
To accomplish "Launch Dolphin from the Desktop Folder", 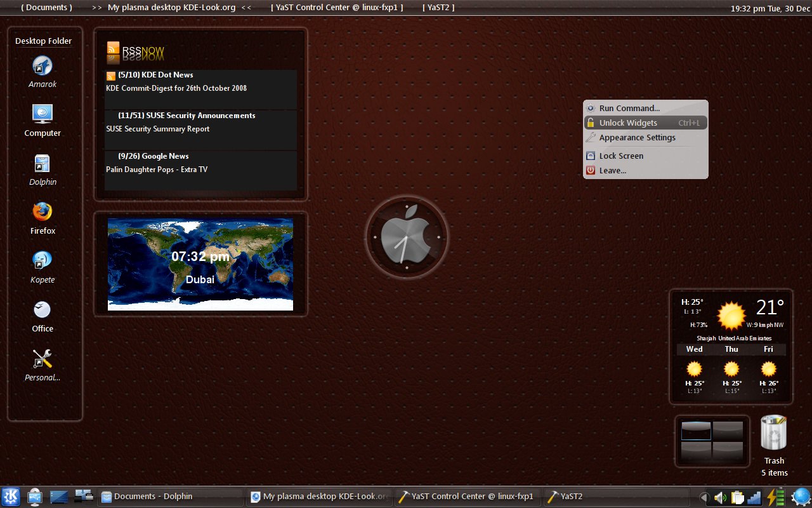I will (43, 163).
